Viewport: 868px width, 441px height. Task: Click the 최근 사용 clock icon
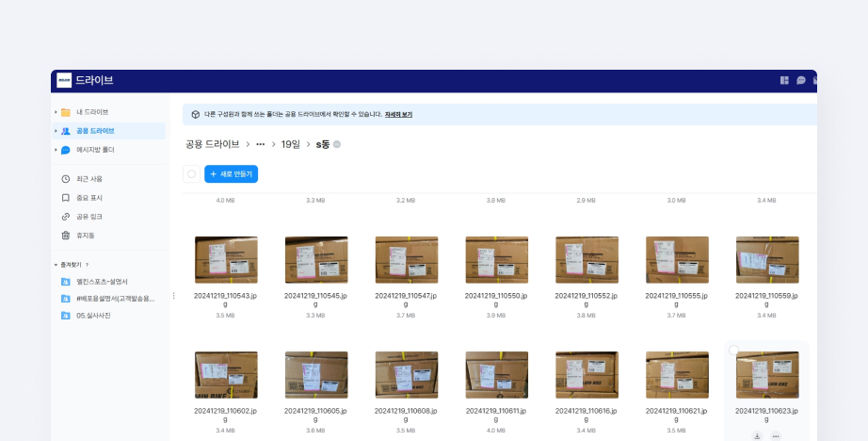tap(66, 179)
